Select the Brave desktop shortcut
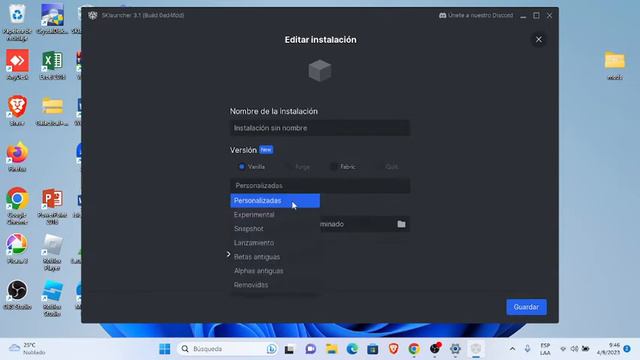Viewport: 640px width, 360px height. tap(17, 110)
